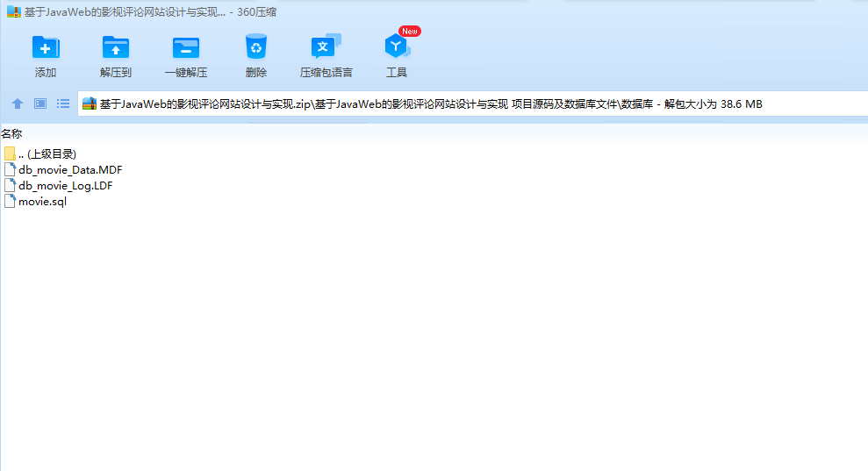
Task: Click the 360压缩 app icon in title bar
Action: pyautogui.click(x=14, y=11)
